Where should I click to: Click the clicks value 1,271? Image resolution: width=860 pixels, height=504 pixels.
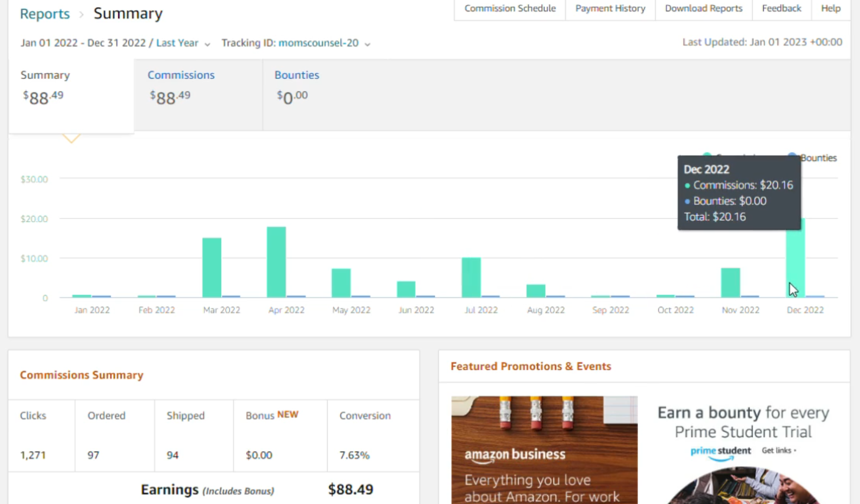pyautogui.click(x=33, y=455)
